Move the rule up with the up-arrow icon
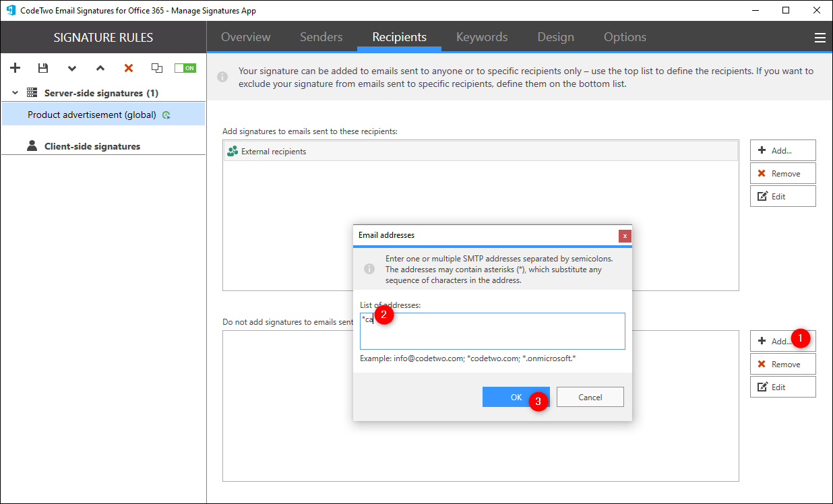 coord(100,68)
